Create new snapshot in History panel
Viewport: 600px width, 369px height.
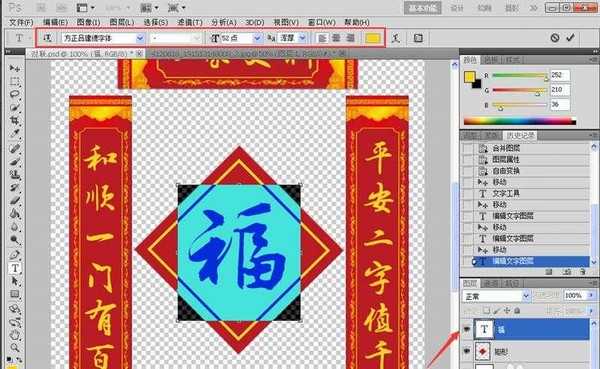tap(566, 272)
